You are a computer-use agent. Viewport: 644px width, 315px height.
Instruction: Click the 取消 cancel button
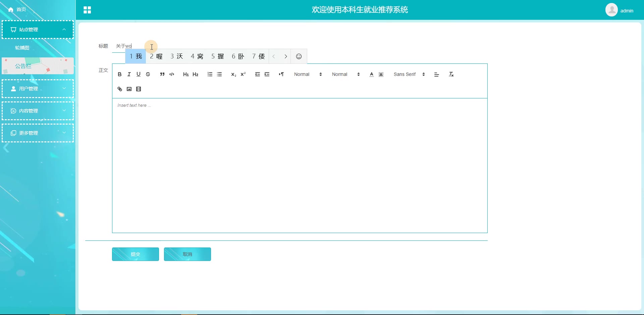[187, 254]
